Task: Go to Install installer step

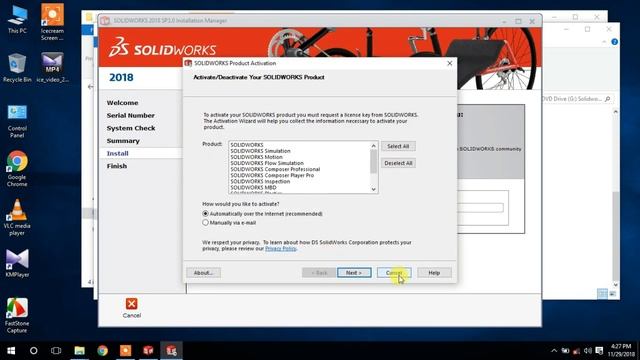Action: [118, 153]
